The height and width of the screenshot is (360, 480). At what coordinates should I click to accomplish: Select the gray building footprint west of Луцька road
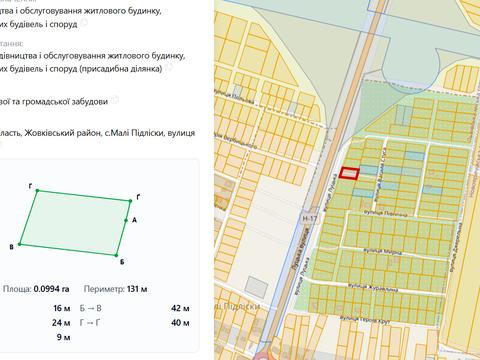coord(257,287)
